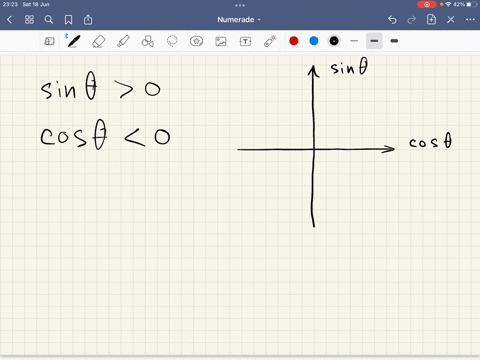Select the Text box tool

[245, 41]
